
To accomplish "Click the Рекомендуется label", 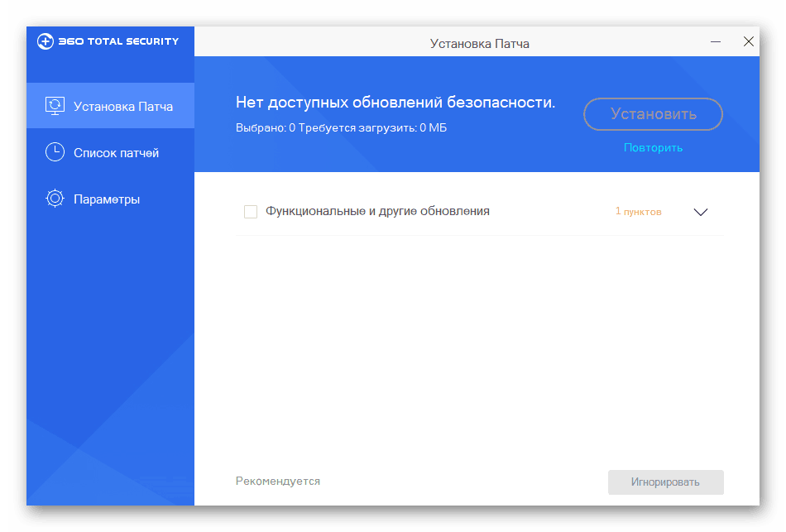I will tap(277, 481).
